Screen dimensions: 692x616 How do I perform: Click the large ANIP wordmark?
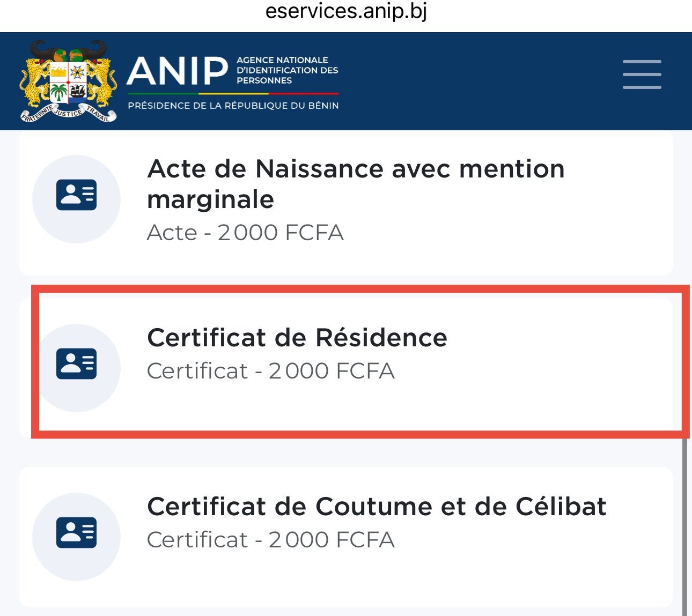click(x=178, y=71)
